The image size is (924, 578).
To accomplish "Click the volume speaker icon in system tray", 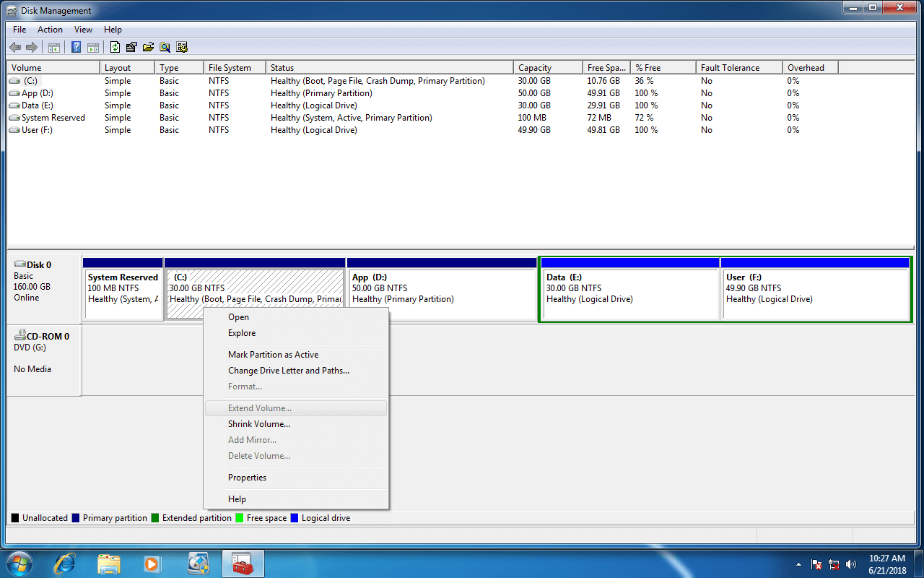I will pyautogui.click(x=851, y=564).
